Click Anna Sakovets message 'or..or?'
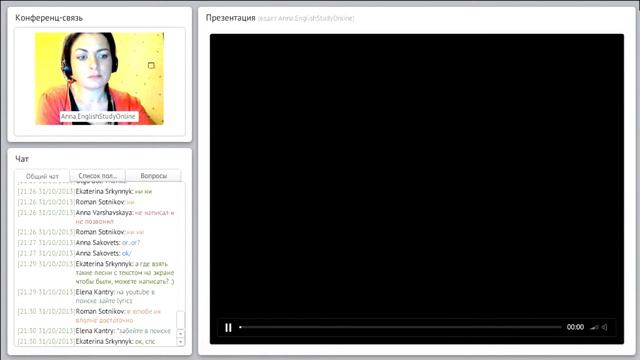The image size is (640, 360). coord(79,242)
